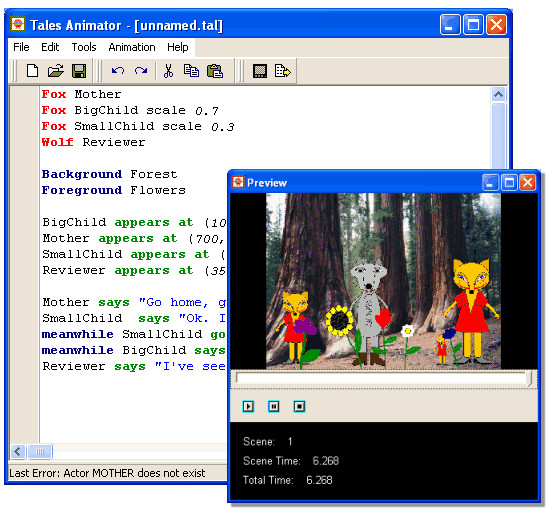Click the Total Time value 6.268
552x512 pixels.
(319, 480)
